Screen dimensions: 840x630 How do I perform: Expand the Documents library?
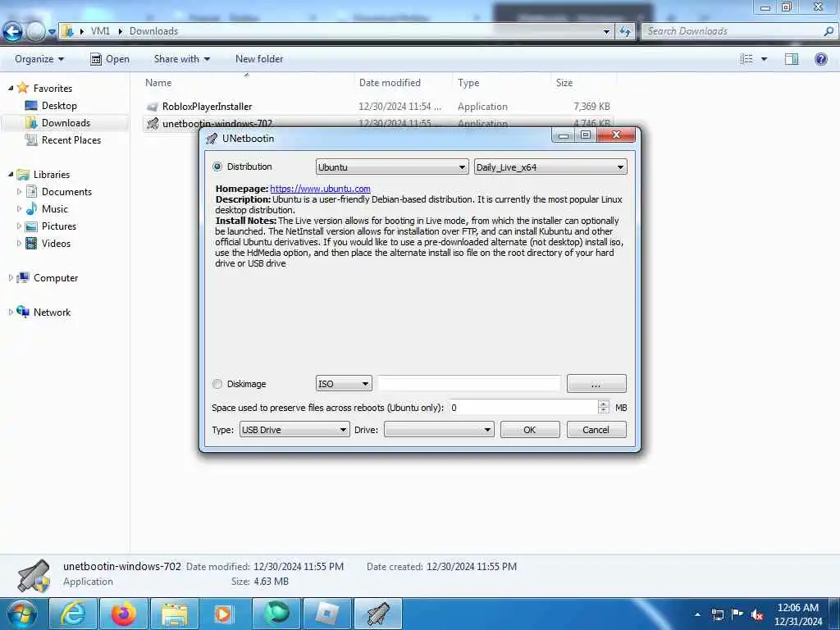pos(20,191)
